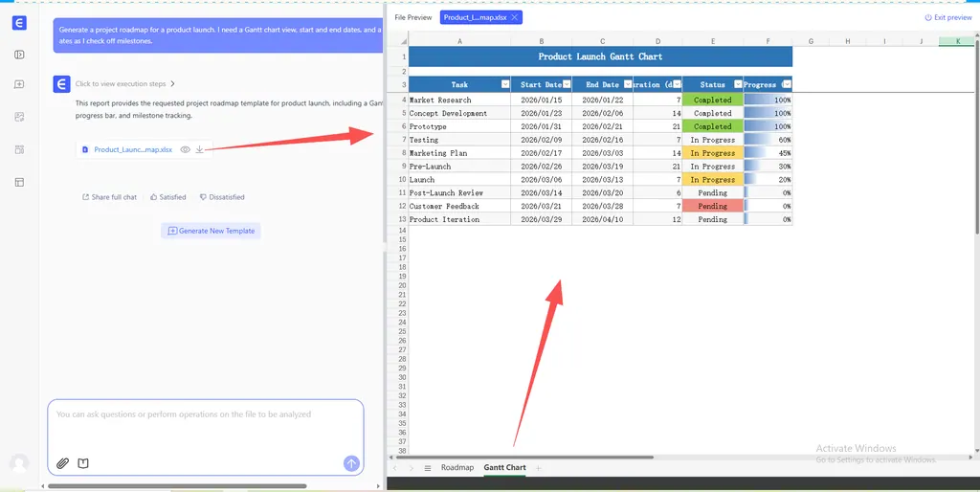Send the message with the arrow button
The height and width of the screenshot is (492, 980).
click(351, 463)
